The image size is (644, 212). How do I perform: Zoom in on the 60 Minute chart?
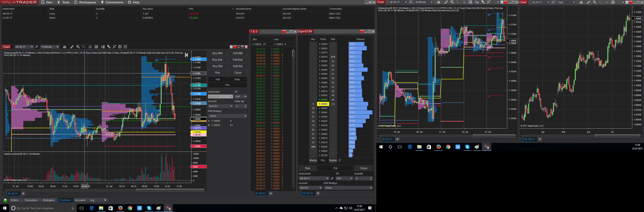(x=452, y=2)
